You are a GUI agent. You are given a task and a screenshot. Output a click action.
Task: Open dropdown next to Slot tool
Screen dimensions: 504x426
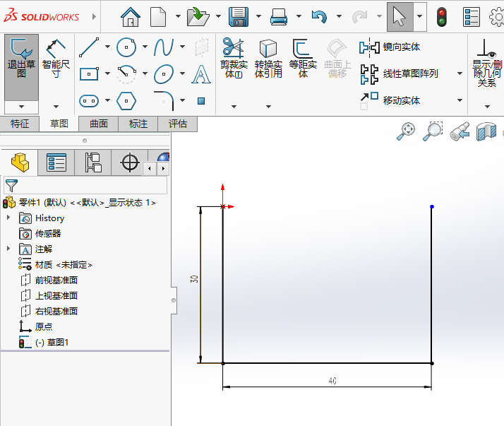(107, 100)
